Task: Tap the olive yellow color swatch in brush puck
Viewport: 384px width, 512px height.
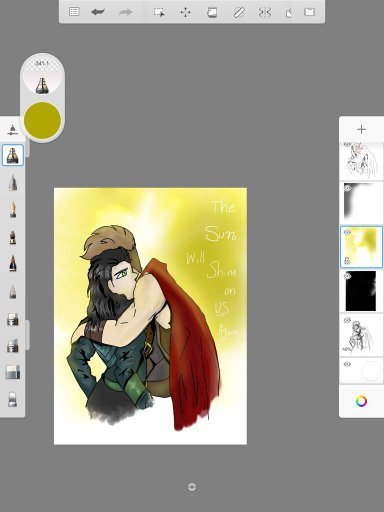Action: [42, 120]
